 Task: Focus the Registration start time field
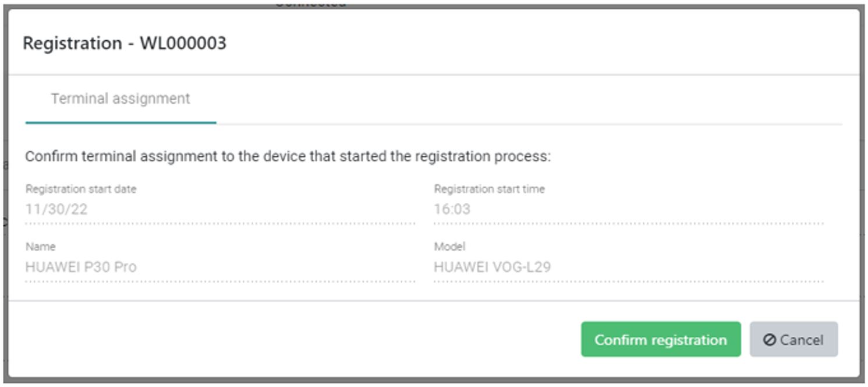point(628,209)
